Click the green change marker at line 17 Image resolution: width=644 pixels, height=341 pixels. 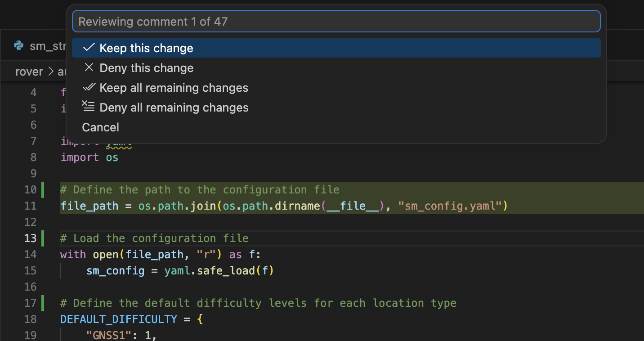[x=43, y=303]
